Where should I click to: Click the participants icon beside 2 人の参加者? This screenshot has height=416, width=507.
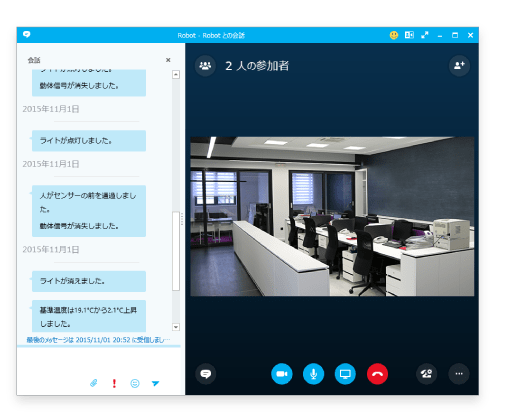tap(205, 66)
